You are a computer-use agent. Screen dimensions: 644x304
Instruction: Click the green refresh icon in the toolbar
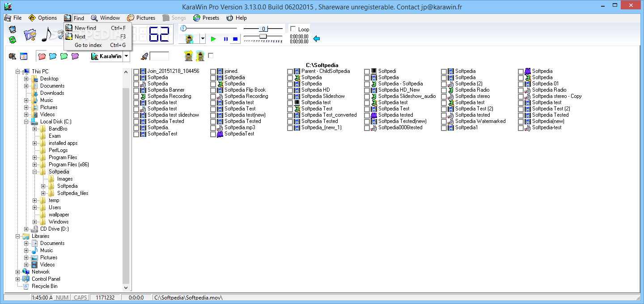12,40
